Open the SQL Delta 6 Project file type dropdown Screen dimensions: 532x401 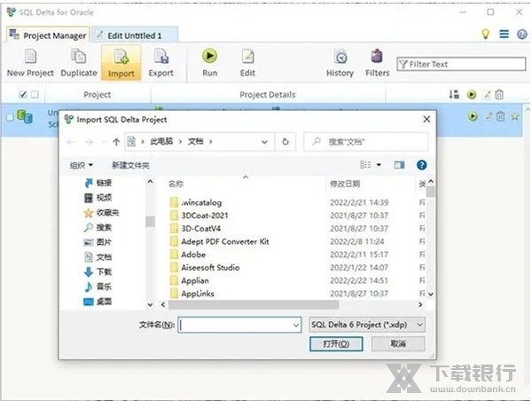coord(367,326)
